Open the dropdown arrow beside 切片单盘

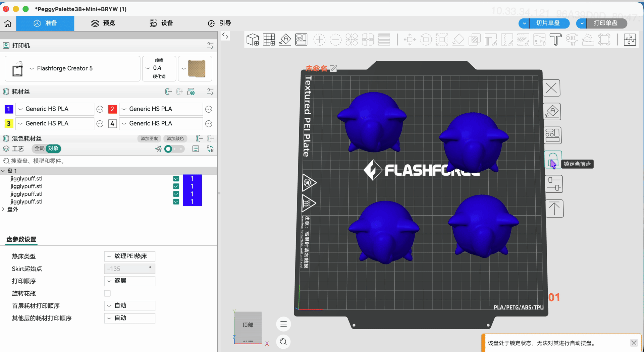point(524,23)
